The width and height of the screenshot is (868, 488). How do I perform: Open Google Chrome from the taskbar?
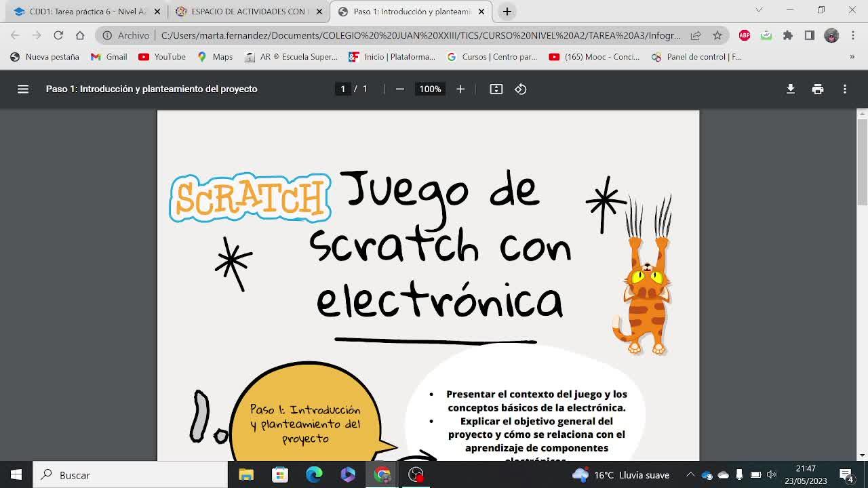pyautogui.click(x=382, y=475)
